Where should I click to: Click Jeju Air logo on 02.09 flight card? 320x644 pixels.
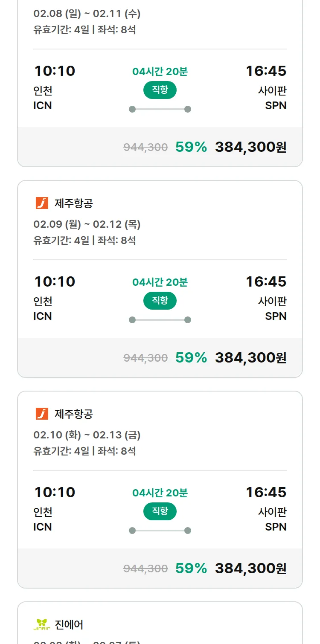click(42, 203)
